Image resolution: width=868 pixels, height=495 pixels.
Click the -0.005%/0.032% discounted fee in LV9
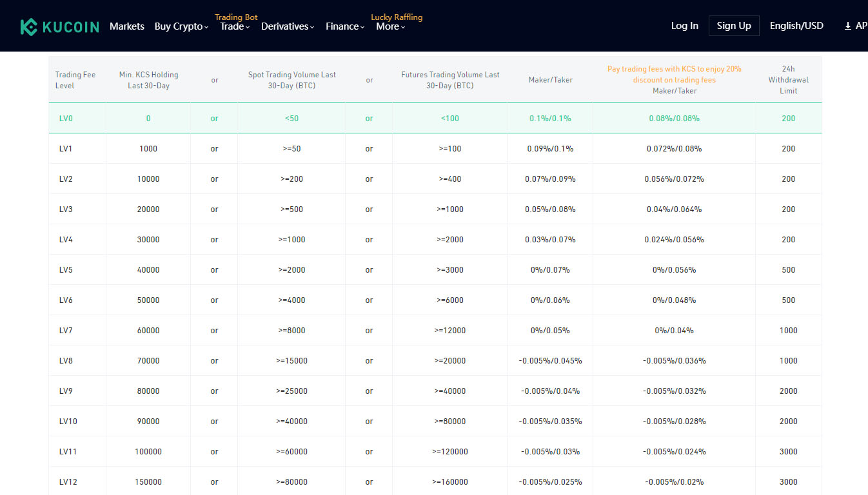pos(674,391)
